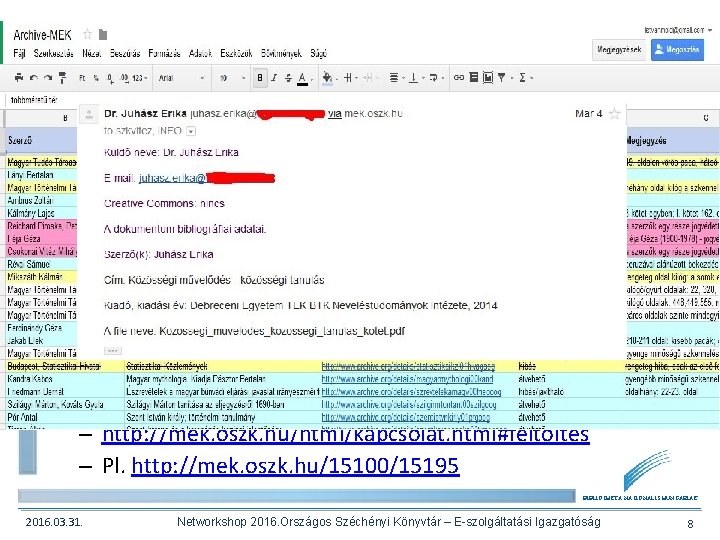Open the Eszközök menu

[x=236, y=53]
